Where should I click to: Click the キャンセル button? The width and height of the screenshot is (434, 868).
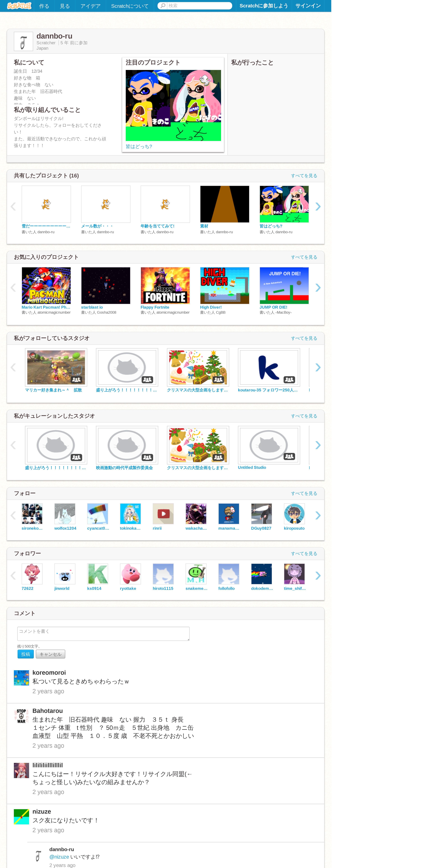(x=51, y=654)
